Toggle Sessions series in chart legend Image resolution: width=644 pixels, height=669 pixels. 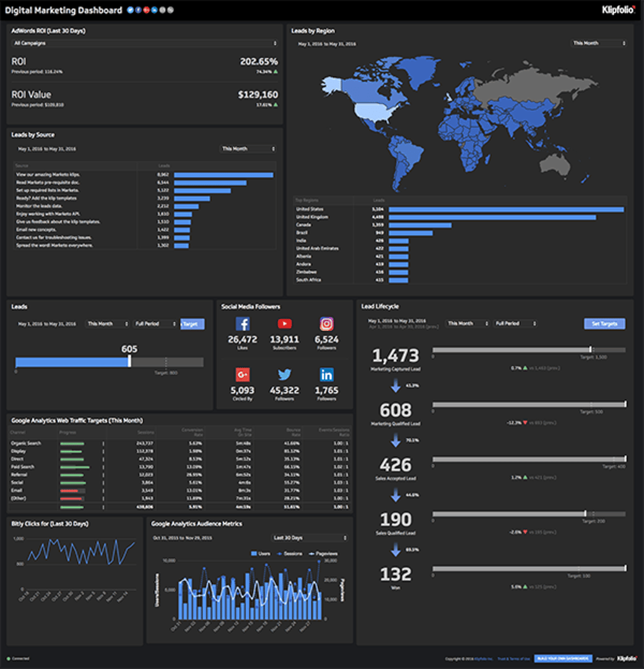point(289,553)
